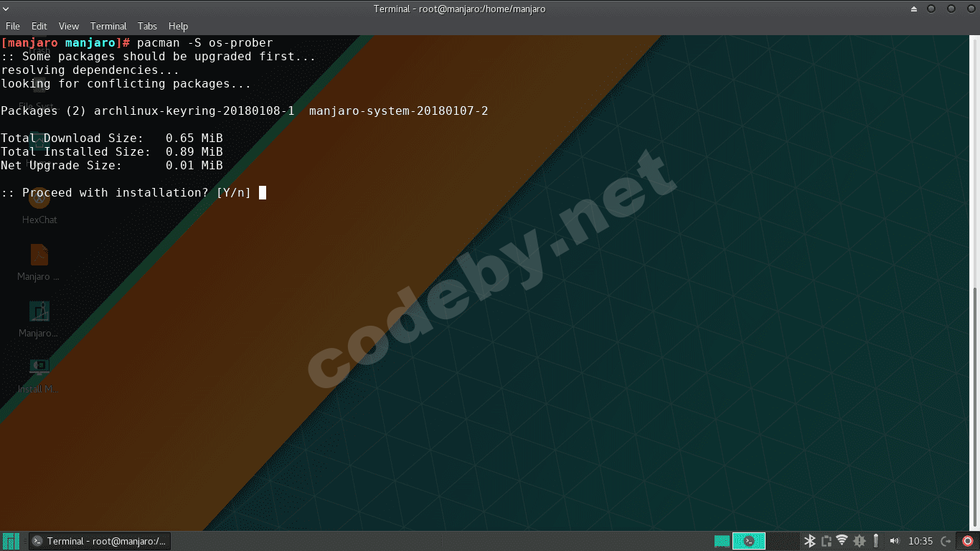The width and height of the screenshot is (980, 551).
Task: Open the clipboard manager tray icon
Action: 826,541
